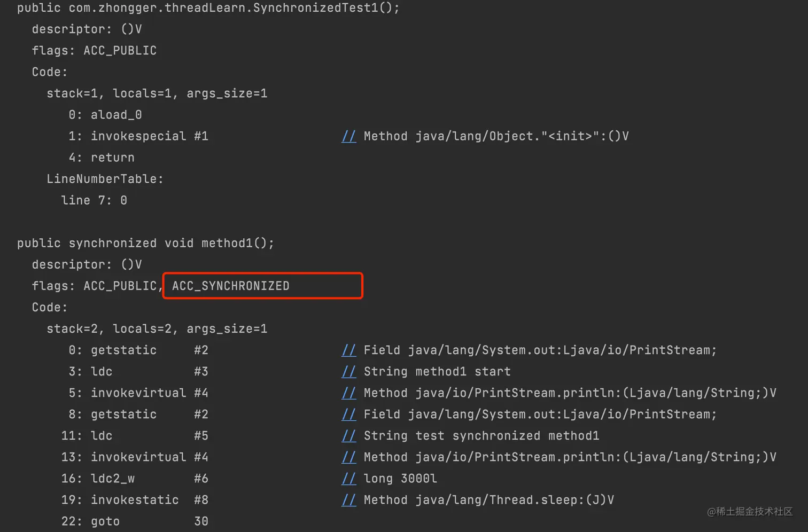Click the '3: ldc #3' instruction
This screenshot has height=532, width=808.
click(x=138, y=371)
